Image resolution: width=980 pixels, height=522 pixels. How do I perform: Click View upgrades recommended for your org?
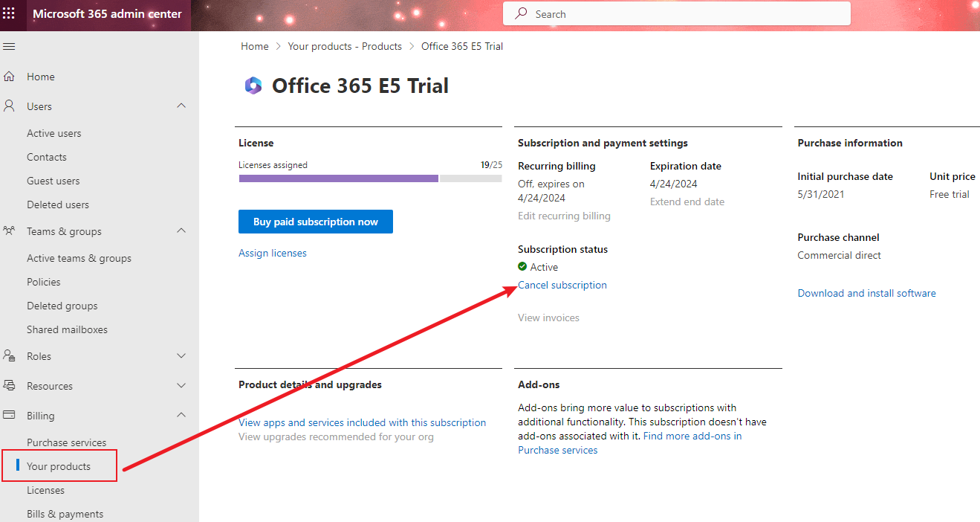[336, 436]
